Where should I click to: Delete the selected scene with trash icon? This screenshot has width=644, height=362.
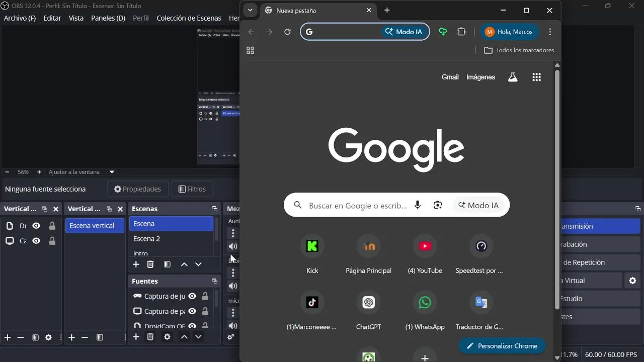point(150,264)
